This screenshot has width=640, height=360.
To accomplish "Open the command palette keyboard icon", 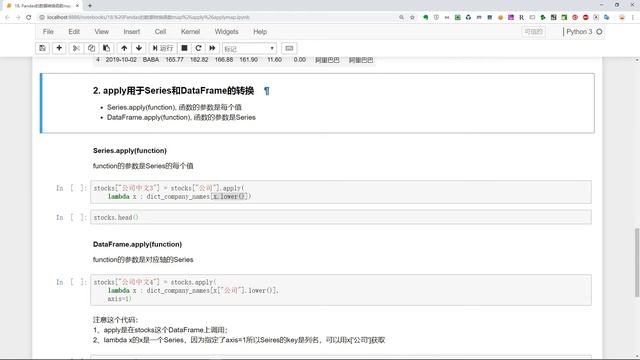I will (289, 48).
